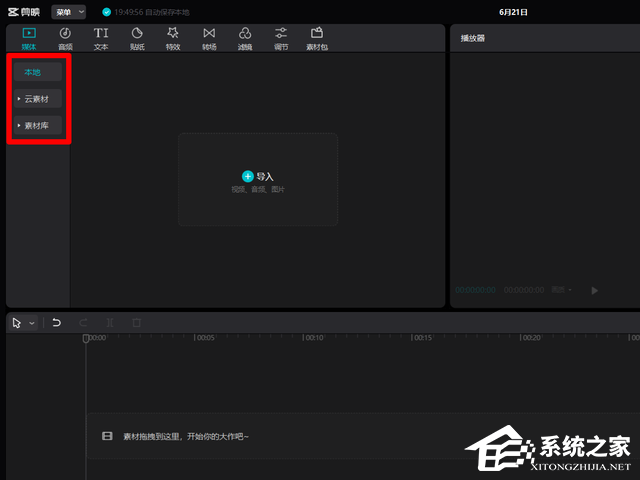The height and width of the screenshot is (480, 640).
Task: Open the pointer tool selection dropdown arrow
Action: [32, 323]
